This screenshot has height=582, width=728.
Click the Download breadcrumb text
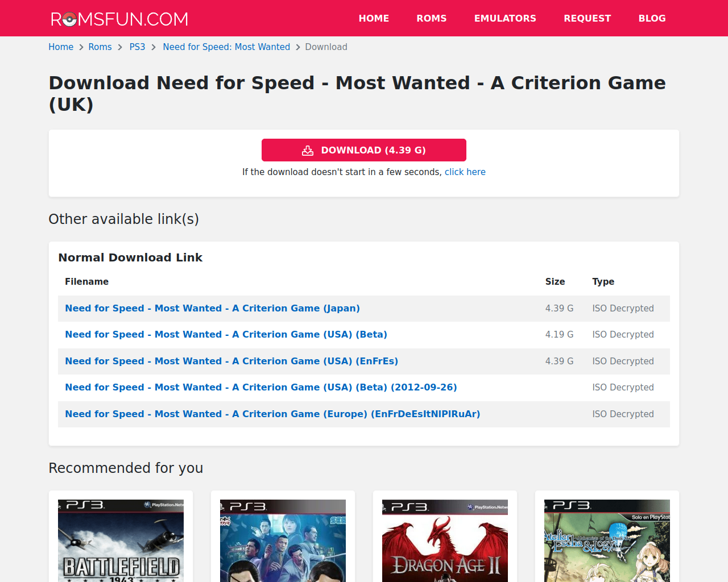326,47
